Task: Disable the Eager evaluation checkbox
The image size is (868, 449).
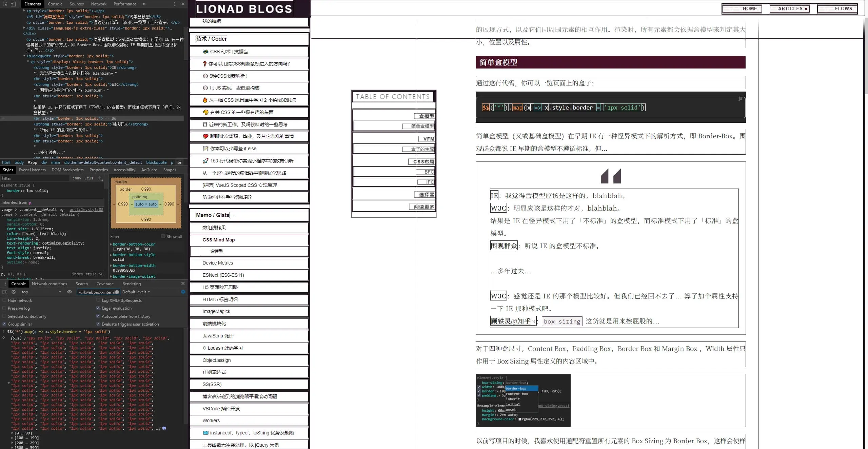Action: point(98,308)
